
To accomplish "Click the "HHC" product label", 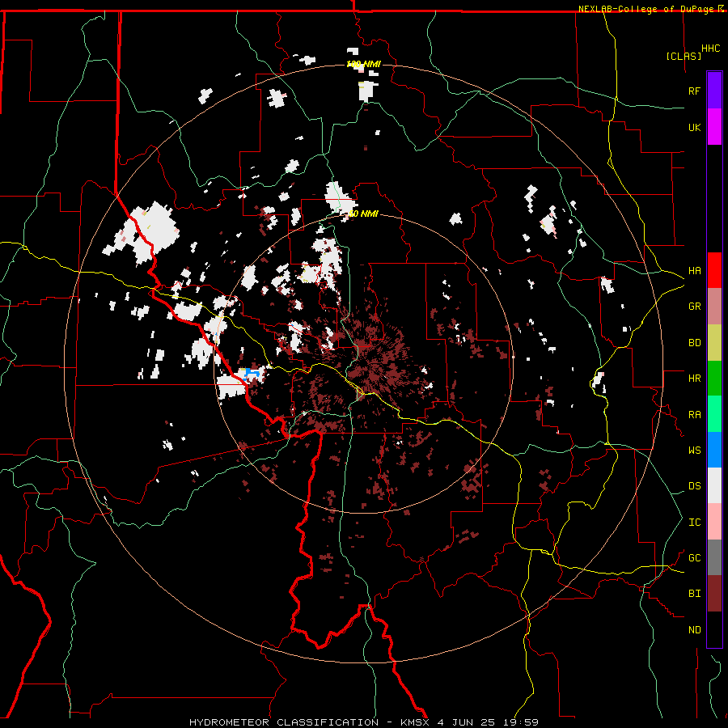I will click(x=711, y=49).
